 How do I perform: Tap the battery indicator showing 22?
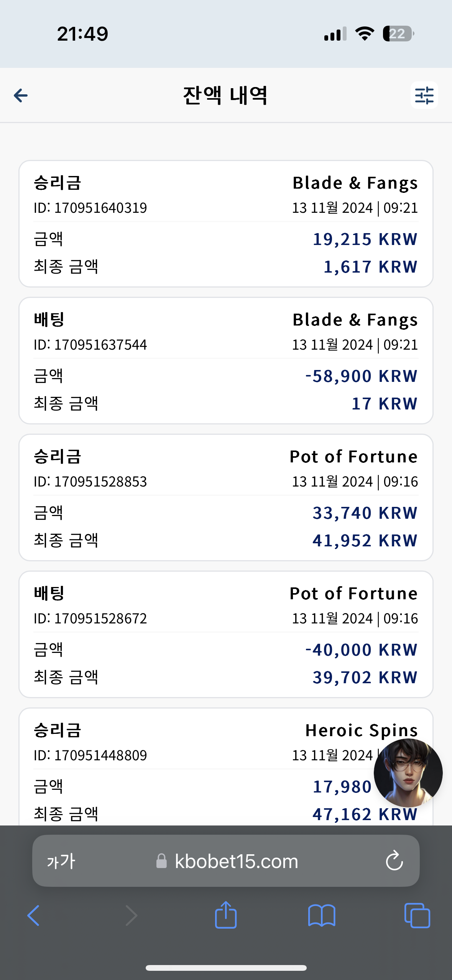click(x=398, y=34)
